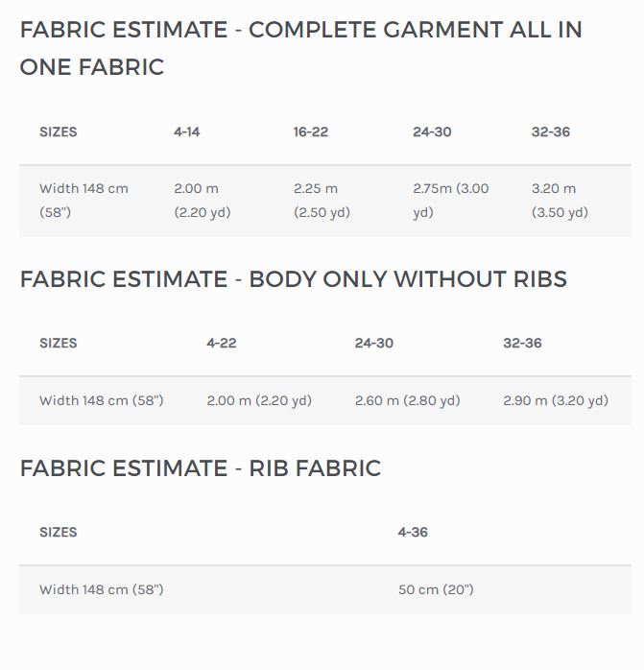Image resolution: width=644 pixels, height=670 pixels.
Task: Select the 2.00 m (2.20 yd) cell under 4-14
Action: pos(203,201)
